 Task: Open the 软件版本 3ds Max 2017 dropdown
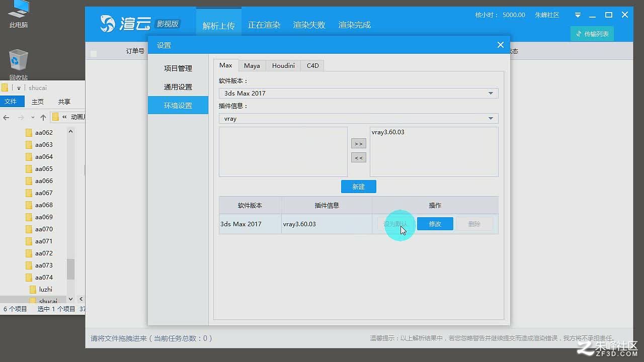click(x=358, y=93)
